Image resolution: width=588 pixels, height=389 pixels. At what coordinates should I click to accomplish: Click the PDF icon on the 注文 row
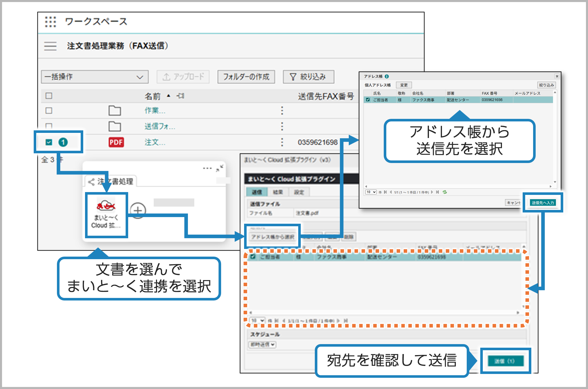pyautogui.click(x=116, y=142)
